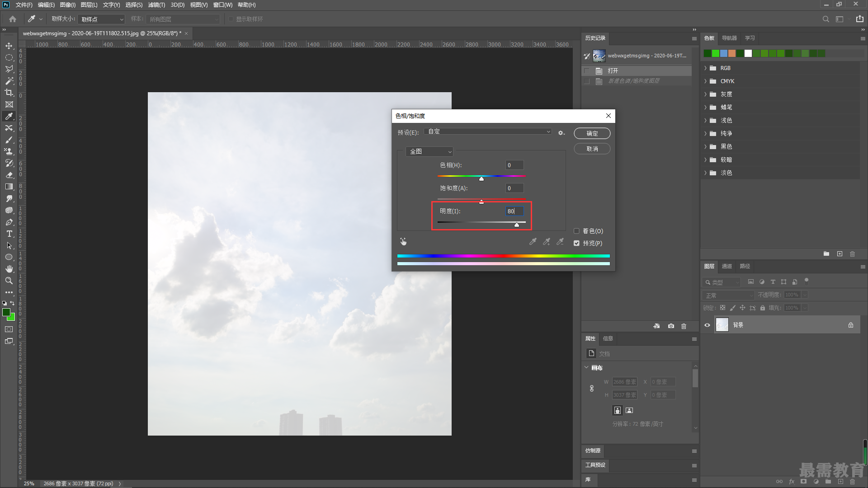Click the Home icon in options bar
868x488 pixels.
[x=13, y=19]
